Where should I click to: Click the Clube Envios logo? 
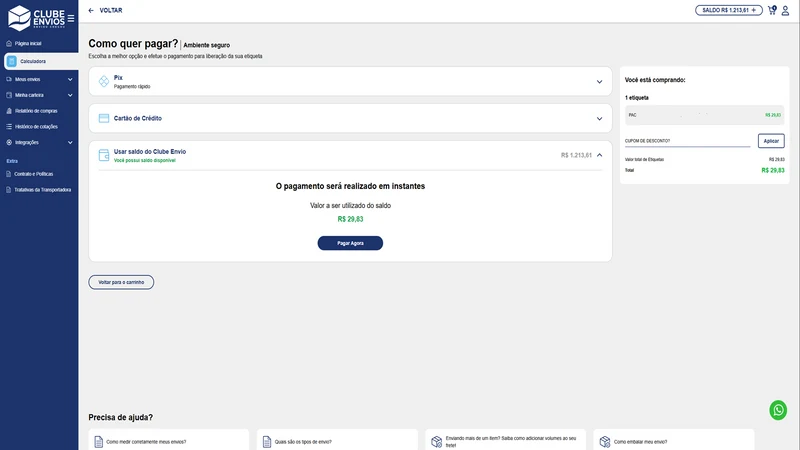pyautogui.click(x=36, y=17)
